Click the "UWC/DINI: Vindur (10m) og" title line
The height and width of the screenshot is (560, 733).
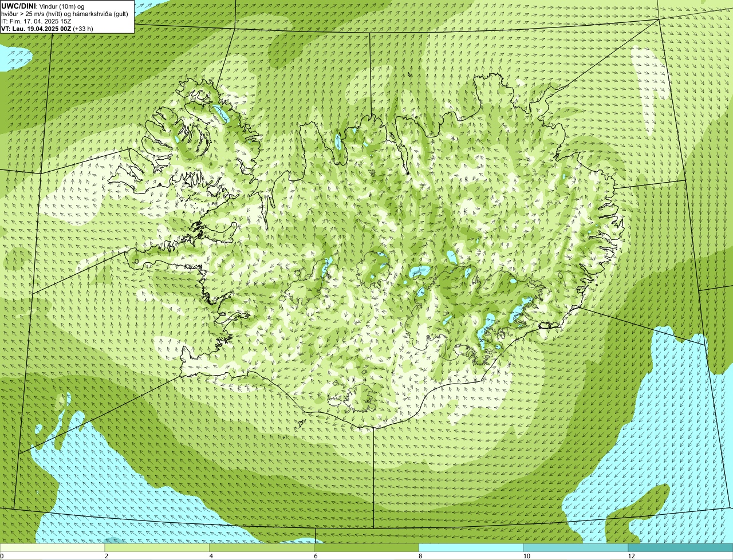43,6
